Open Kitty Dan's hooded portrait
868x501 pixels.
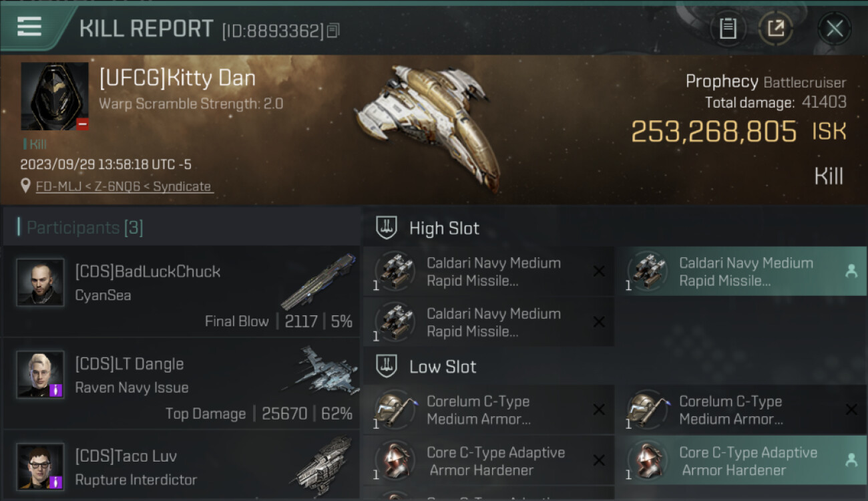pyautogui.click(x=55, y=96)
